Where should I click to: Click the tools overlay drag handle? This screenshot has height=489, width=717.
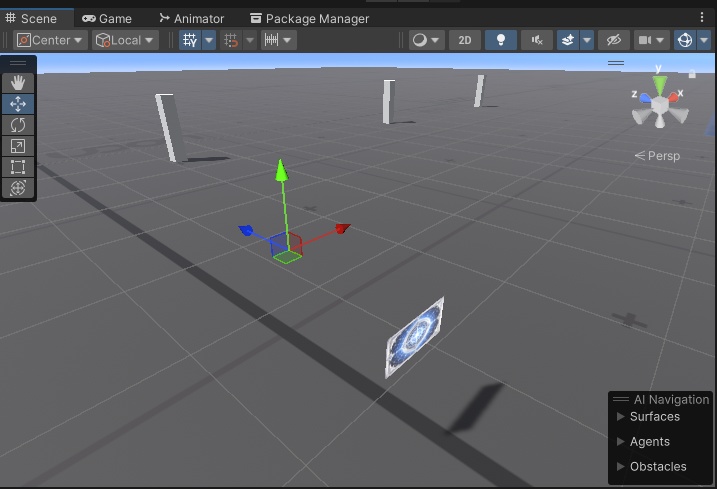tap(18, 63)
